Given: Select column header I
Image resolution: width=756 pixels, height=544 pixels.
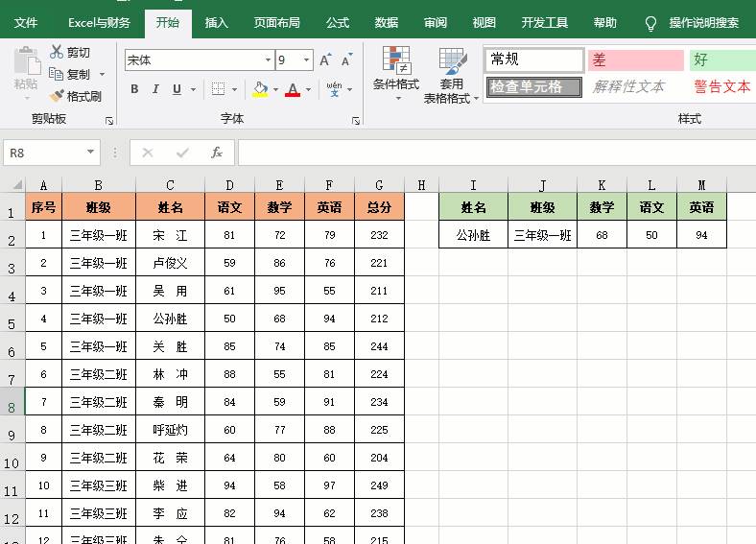Looking at the screenshot, I should [x=473, y=185].
